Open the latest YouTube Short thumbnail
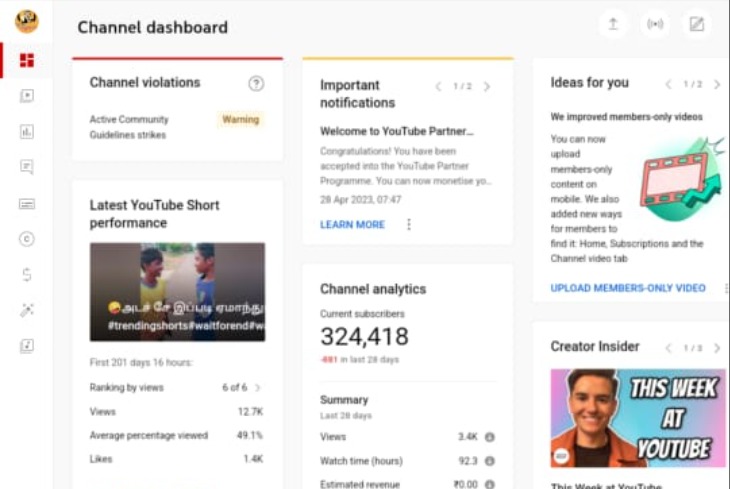 click(177, 292)
